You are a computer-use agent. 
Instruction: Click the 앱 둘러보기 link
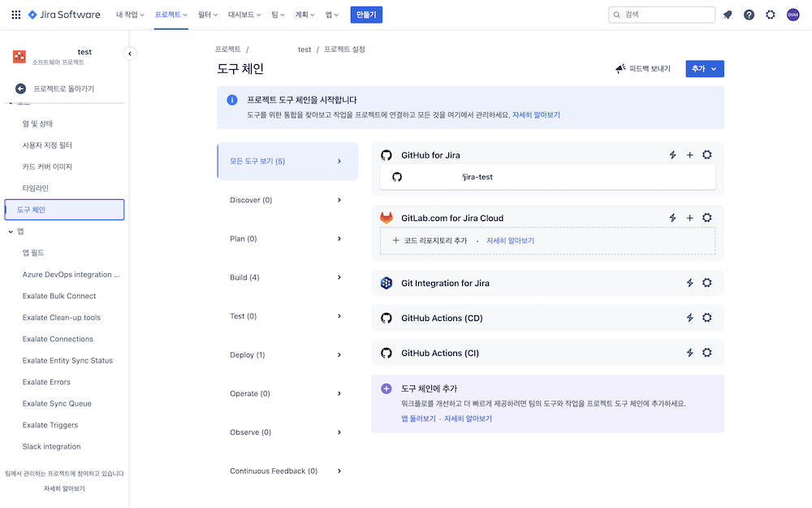(418, 419)
